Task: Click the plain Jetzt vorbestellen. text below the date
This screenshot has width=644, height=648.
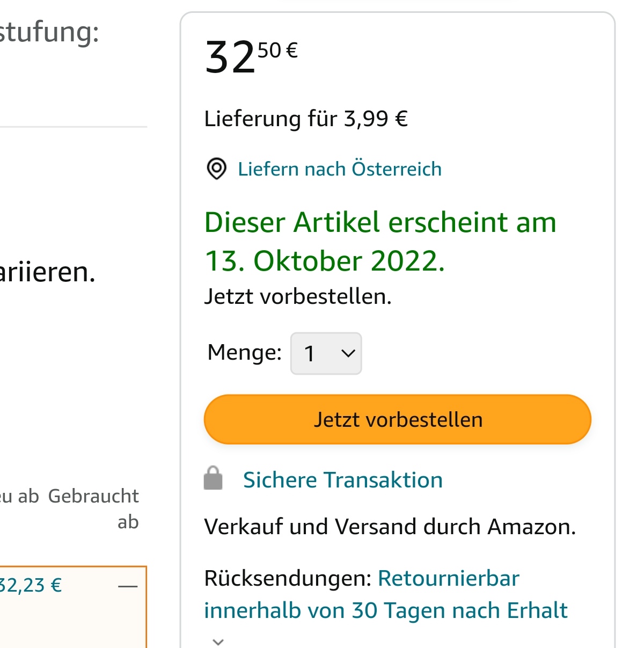Action: click(298, 296)
